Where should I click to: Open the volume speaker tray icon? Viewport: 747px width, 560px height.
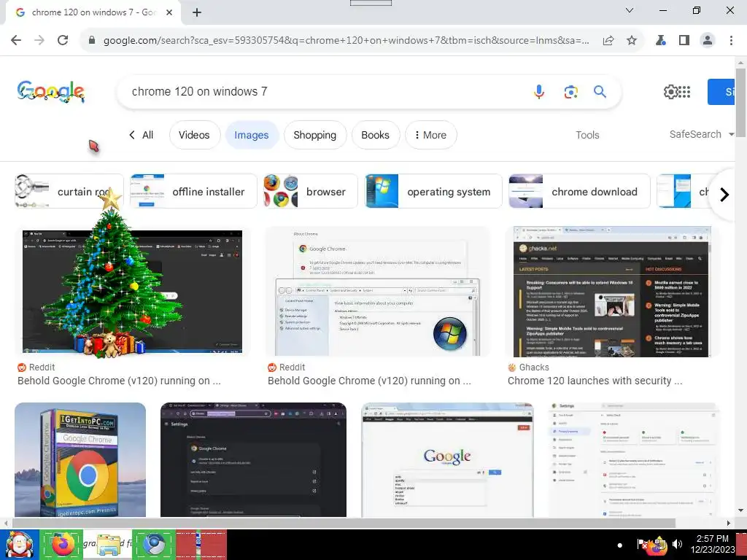click(x=677, y=544)
